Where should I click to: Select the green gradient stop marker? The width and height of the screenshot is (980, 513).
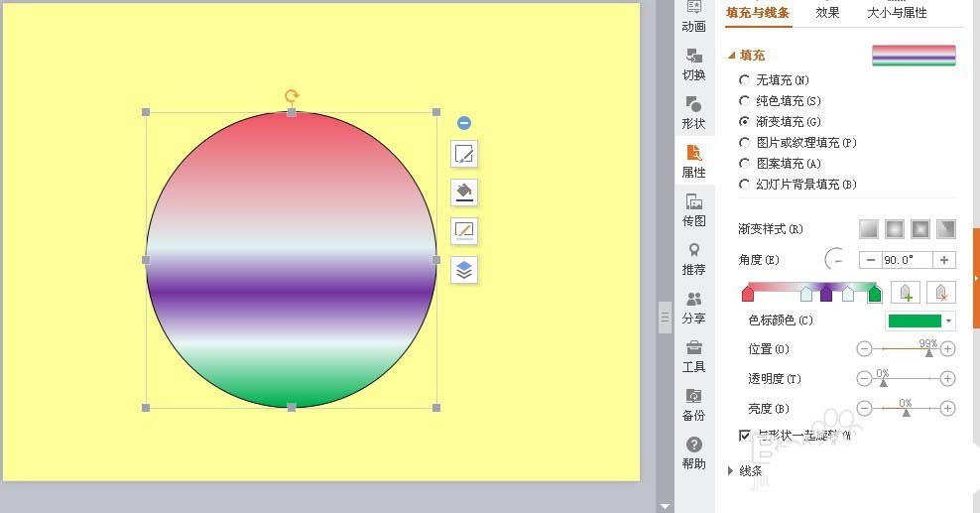coord(875,294)
